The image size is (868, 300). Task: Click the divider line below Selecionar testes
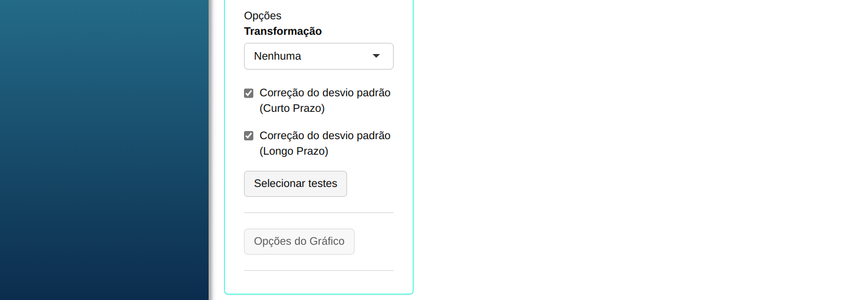click(x=319, y=212)
